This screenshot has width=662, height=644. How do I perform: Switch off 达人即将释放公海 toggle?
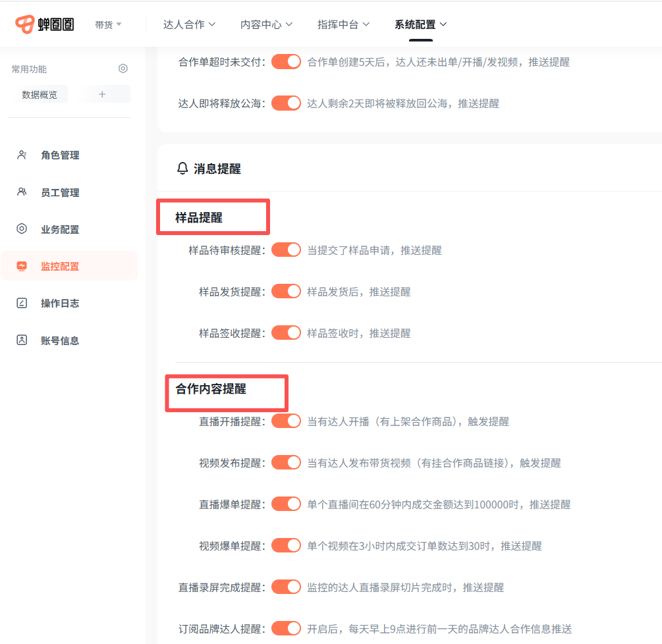tap(286, 103)
